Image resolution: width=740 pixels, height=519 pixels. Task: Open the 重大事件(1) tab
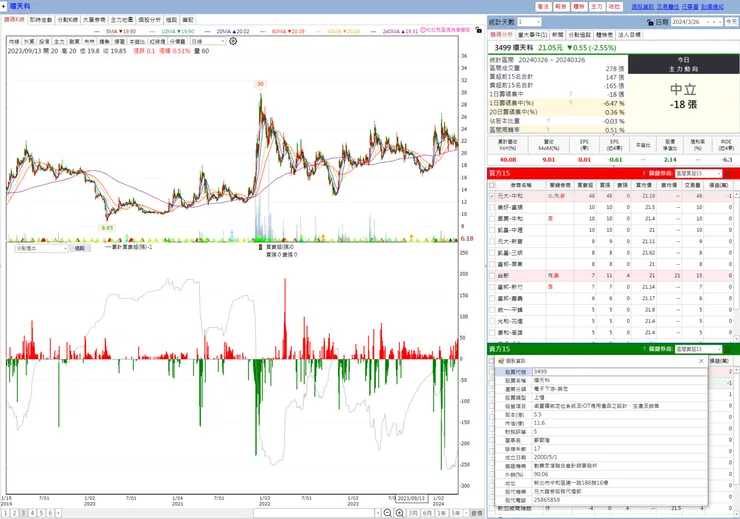point(532,35)
